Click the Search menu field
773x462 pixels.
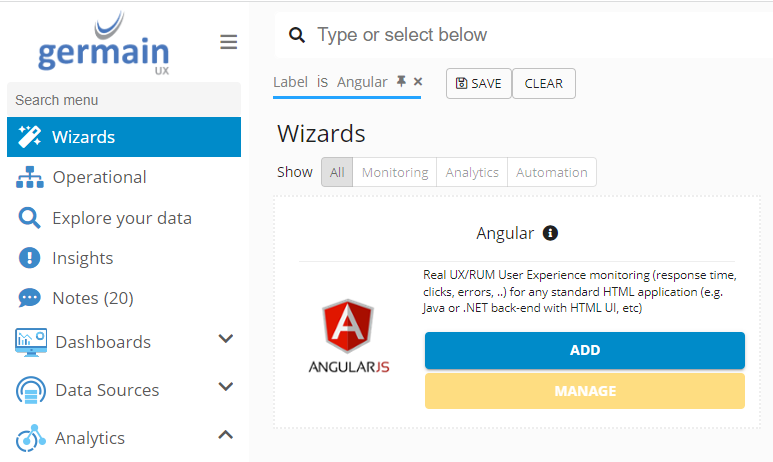point(123,100)
